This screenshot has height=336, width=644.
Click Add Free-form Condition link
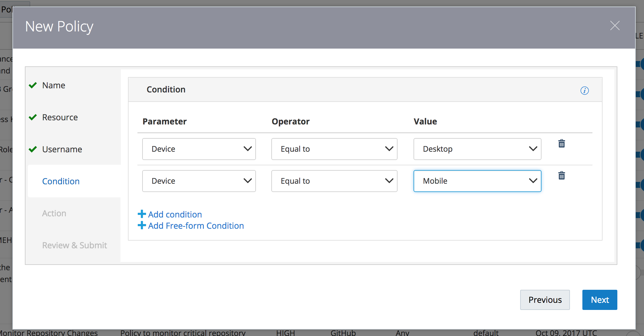tap(191, 225)
